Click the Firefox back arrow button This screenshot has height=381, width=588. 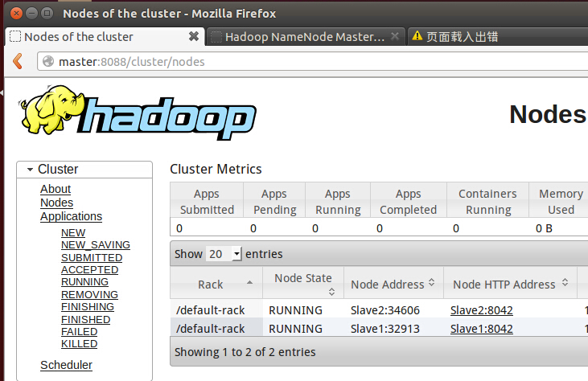coord(18,61)
